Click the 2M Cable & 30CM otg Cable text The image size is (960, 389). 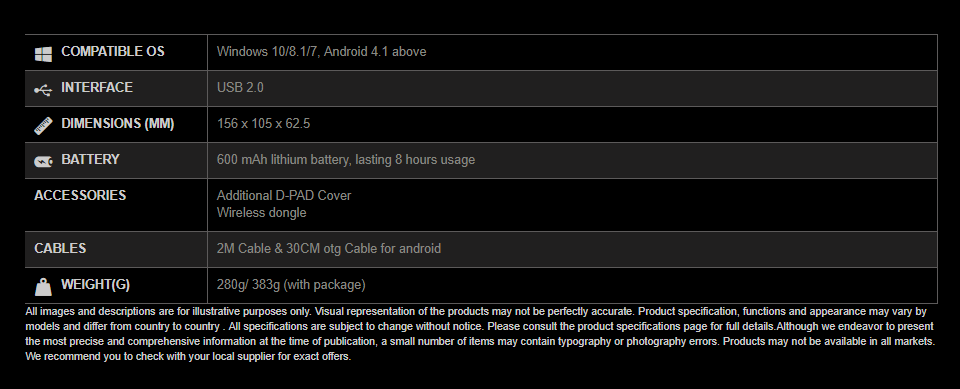pos(329,249)
